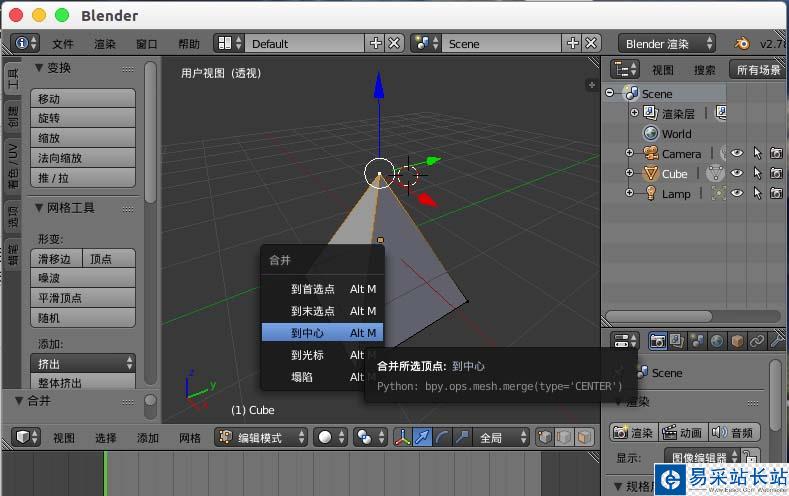Open the 帮助 menu

click(x=189, y=44)
